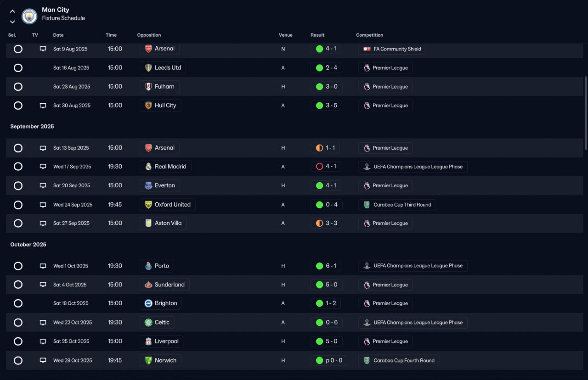This screenshot has height=380, width=588.
Task: Select the Norwich fixture radio button
Action: (x=18, y=360)
